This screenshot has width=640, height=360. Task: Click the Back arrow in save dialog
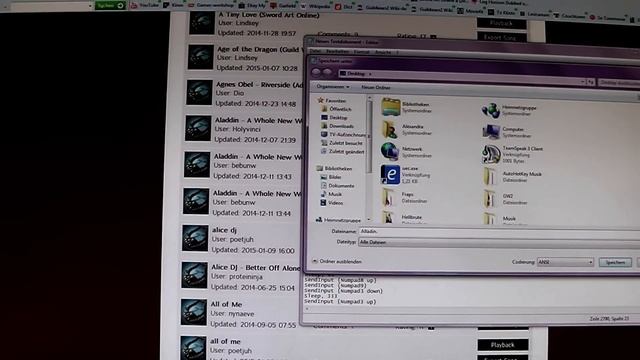[x=316, y=72]
